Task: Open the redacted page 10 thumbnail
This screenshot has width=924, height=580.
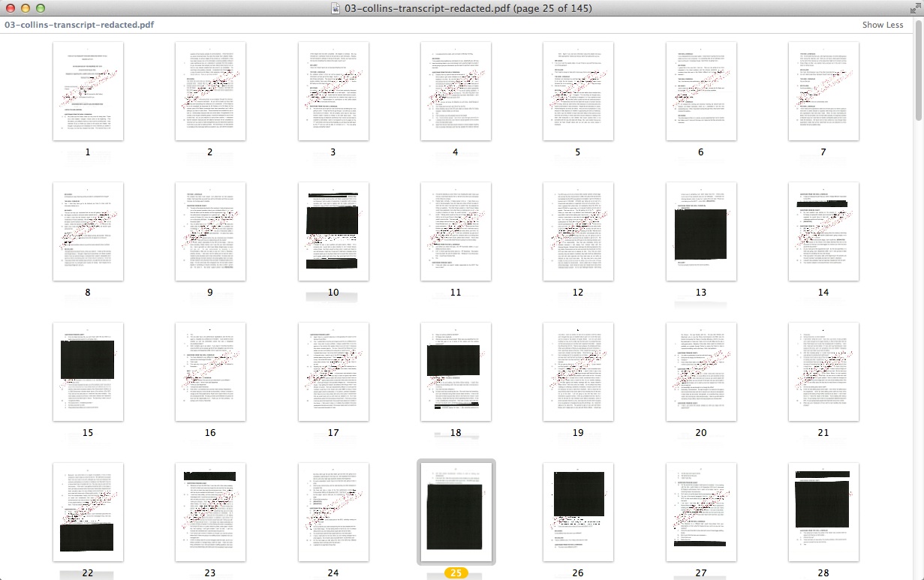Action: point(333,231)
